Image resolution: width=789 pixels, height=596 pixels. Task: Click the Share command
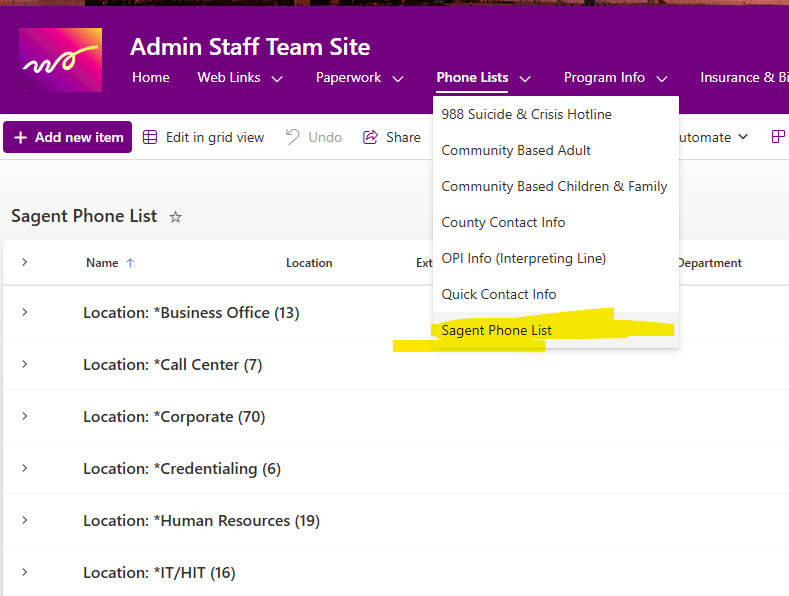392,137
